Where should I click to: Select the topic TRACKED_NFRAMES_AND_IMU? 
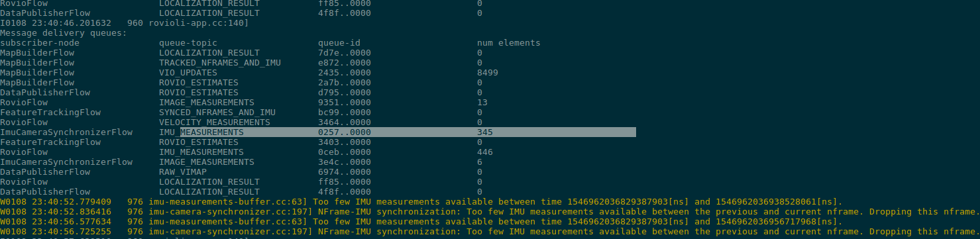(220, 63)
